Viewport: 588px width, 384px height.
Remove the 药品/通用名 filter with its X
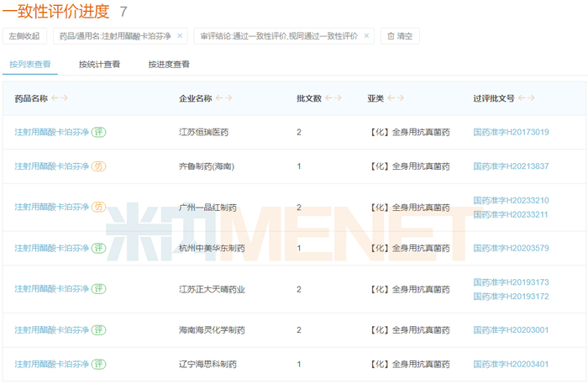(180, 36)
